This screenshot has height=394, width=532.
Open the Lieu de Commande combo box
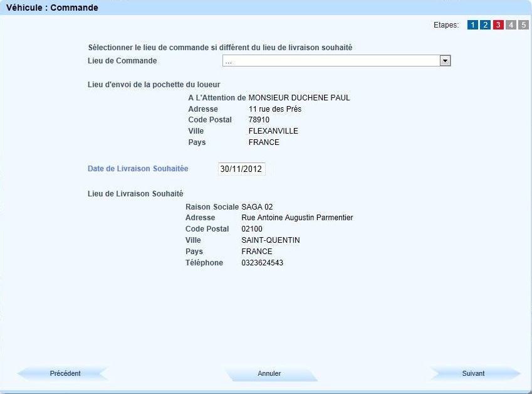(331, 61)
